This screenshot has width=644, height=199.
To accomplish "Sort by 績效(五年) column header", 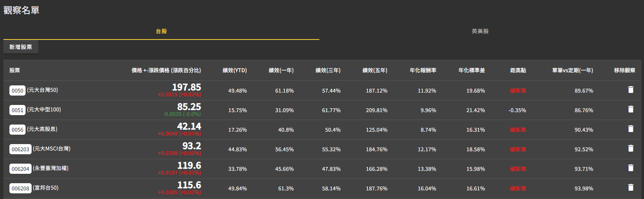I will coord(375,70).
